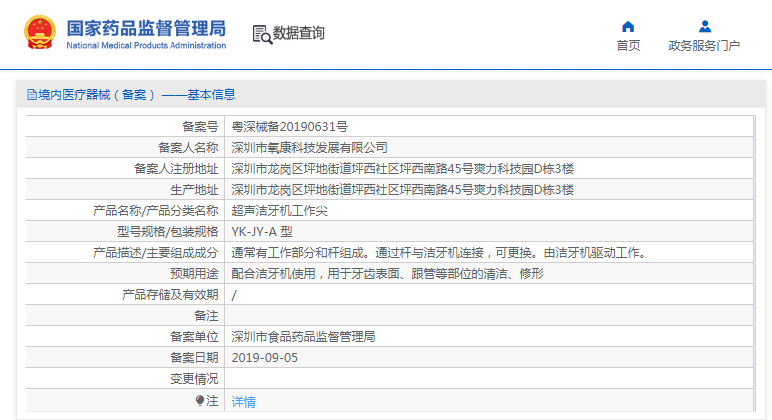Click the user icon above 政务服务门户
The height and width of the screenshot is (420, 772).
click(705, 27)
